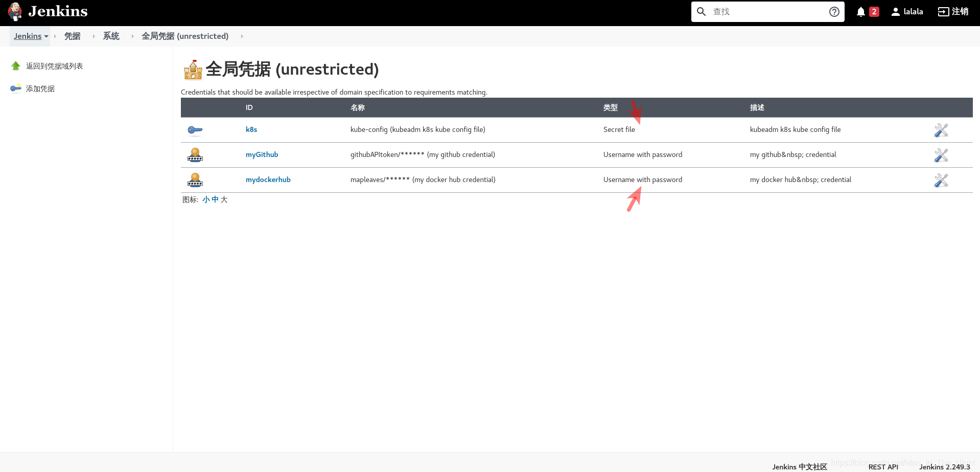The image size is (980, 472).
Task: Update k8s credential via wrench icon
Action: click(941, 130)
